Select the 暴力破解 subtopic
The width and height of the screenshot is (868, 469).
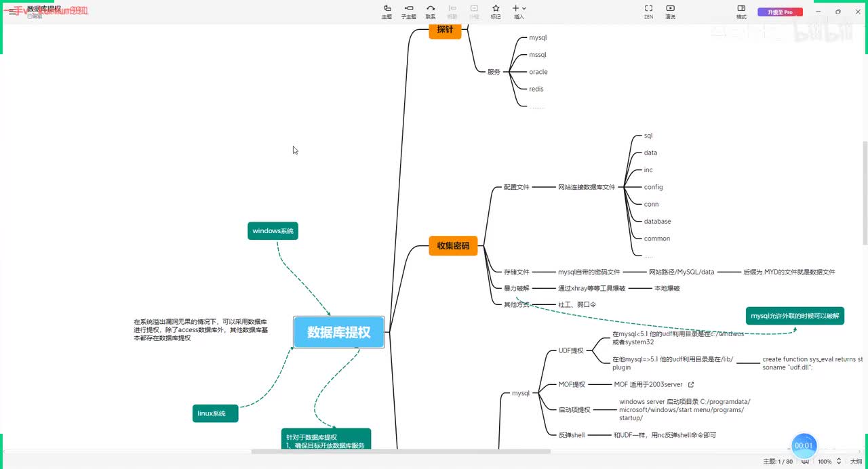coord(517,288)
